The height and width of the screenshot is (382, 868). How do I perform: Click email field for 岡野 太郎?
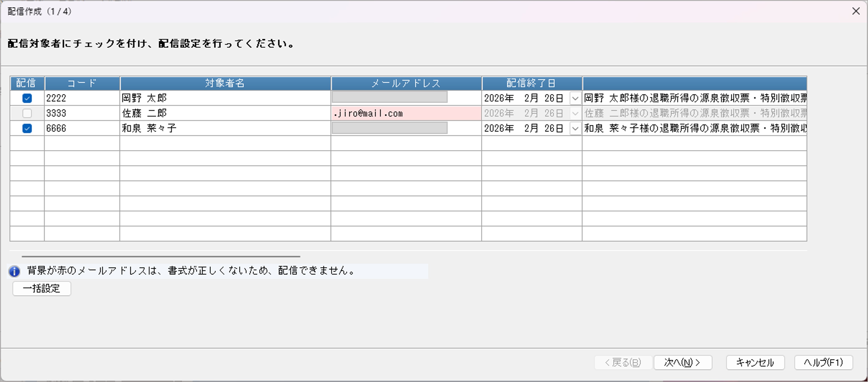(x=389, y=97)
